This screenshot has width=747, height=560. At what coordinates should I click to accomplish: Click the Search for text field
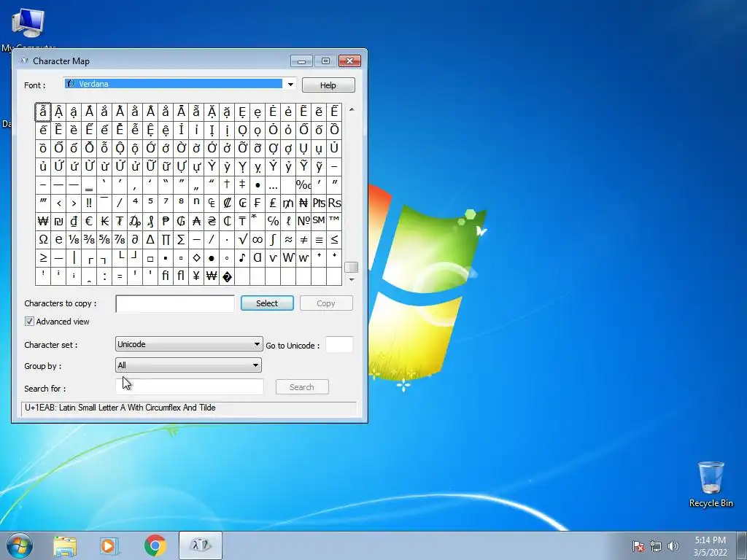click(190, 386)
